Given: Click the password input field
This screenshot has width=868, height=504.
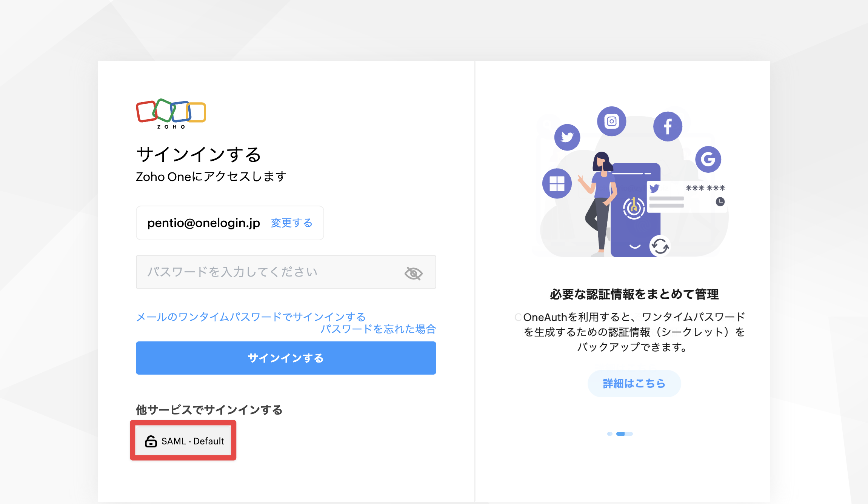Looking at the screenshot, I should click(286, 272).
